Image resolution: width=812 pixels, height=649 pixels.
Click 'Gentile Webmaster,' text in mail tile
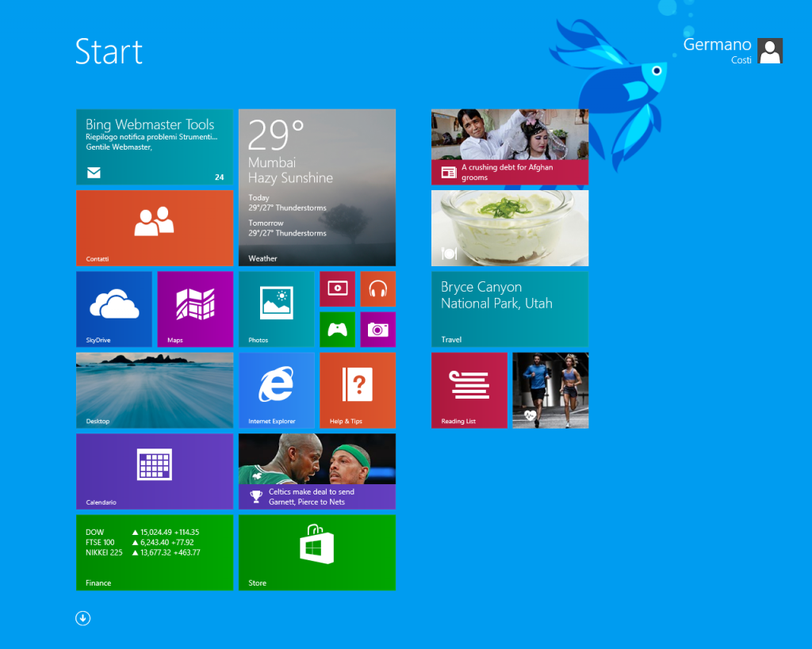pos(119,147)
